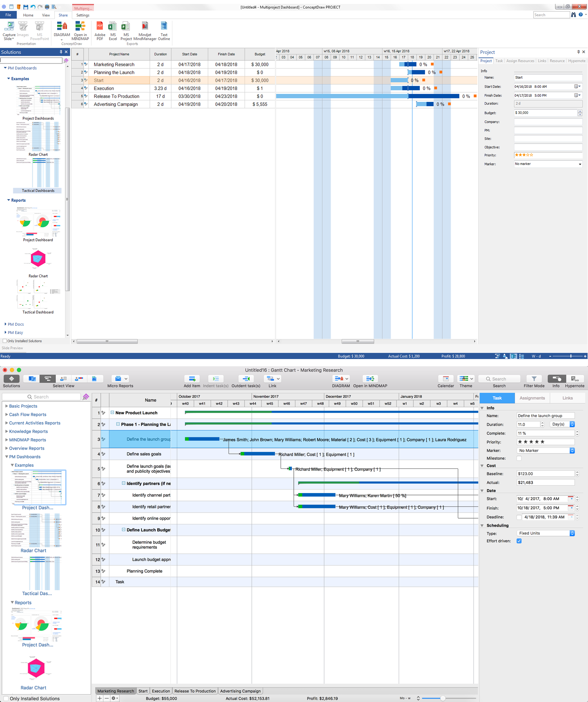The height and width of the screenshot is (702, 588).
Task: Collapse New Product Launch task group
Action: pos(112,412)
